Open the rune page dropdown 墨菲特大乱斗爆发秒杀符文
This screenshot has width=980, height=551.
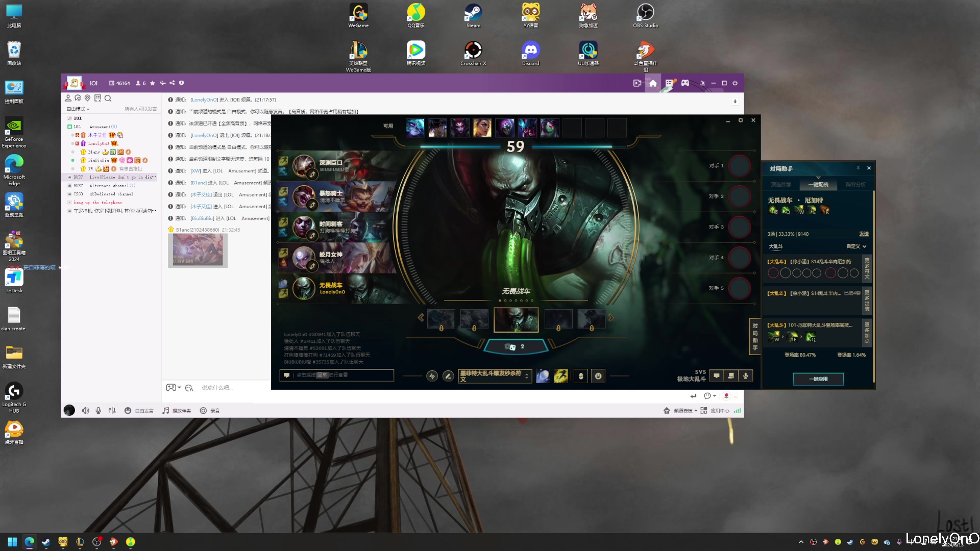tap(495, 376)
